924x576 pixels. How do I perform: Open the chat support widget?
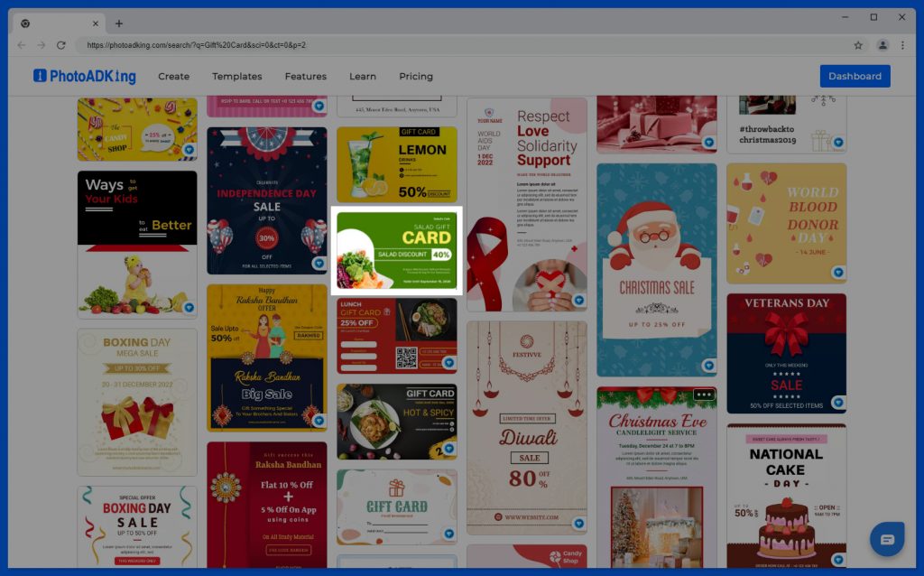click(887, 539)
